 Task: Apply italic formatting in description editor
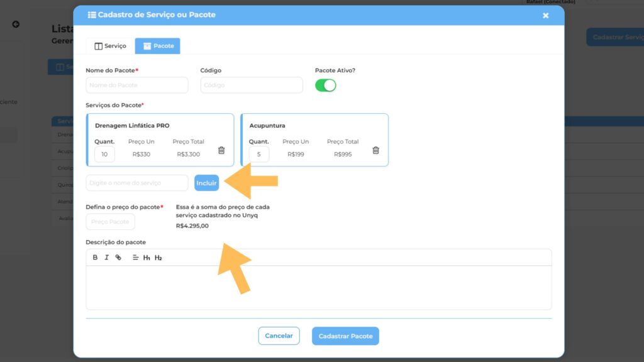[107, 258]
